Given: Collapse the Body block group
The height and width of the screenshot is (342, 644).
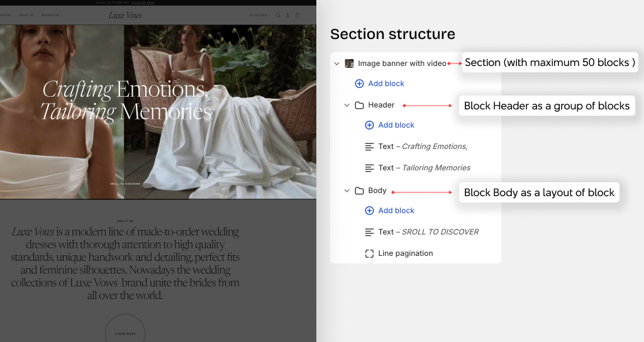Looking at the screenshot, I should point(347,190).
